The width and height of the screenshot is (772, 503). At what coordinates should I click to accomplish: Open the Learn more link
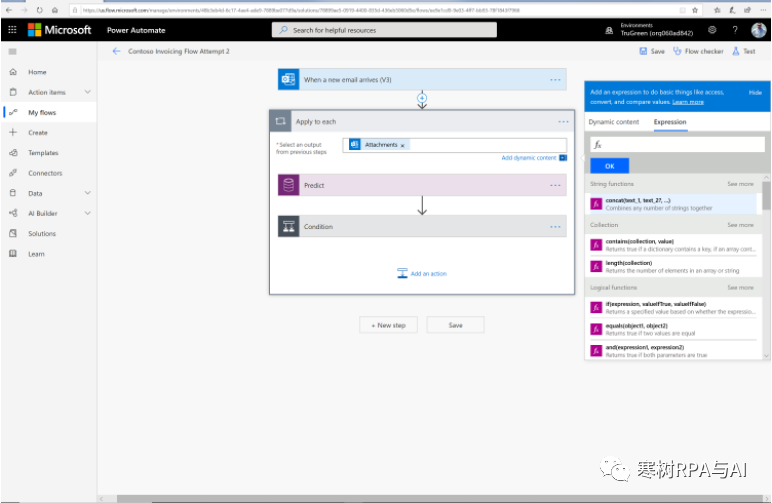tap(688, 102)
